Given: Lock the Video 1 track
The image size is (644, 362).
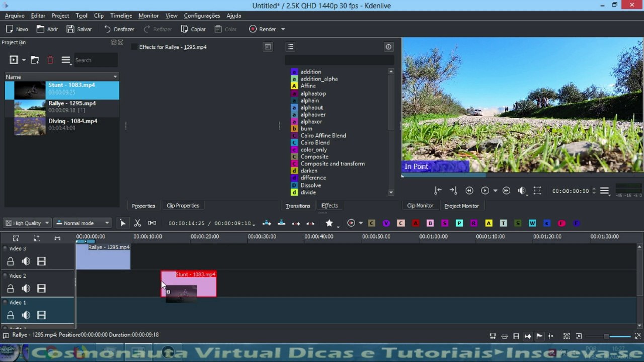Looking at the screenshot, I should pyautogui.click(x=10, y=315).
